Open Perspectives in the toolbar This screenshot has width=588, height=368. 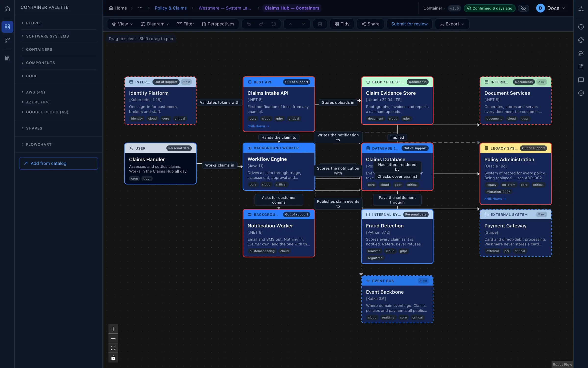click(x=218, y=24)
